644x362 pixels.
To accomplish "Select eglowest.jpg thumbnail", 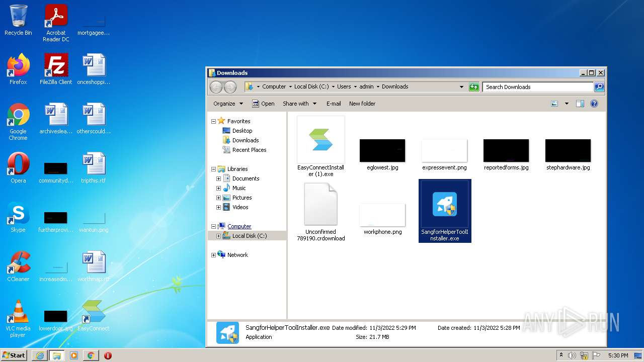I will [x=382, y=155].
